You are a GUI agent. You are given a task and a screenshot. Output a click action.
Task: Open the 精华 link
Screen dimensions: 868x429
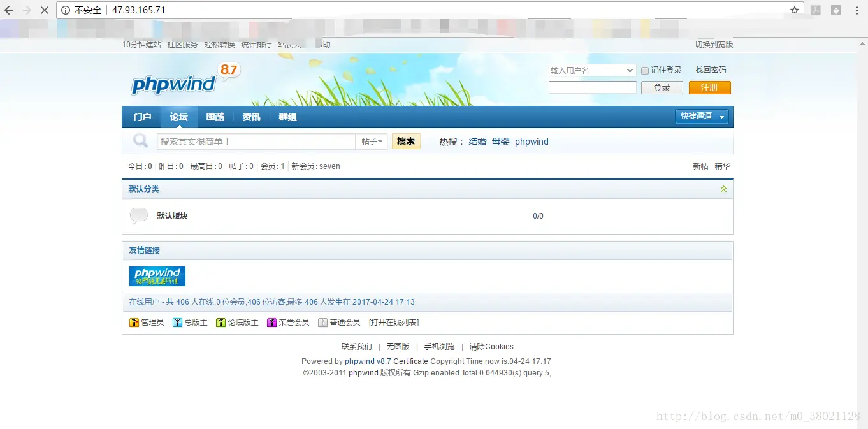point(722,166)
